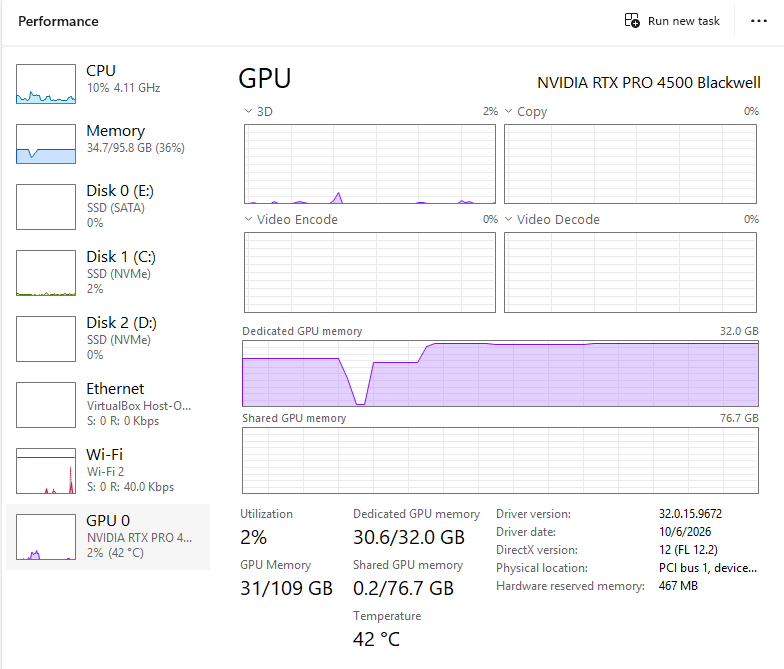
Task: Click the Memory mini graph thumbnail
Action: pyautogui.click(x=46, y=144)
